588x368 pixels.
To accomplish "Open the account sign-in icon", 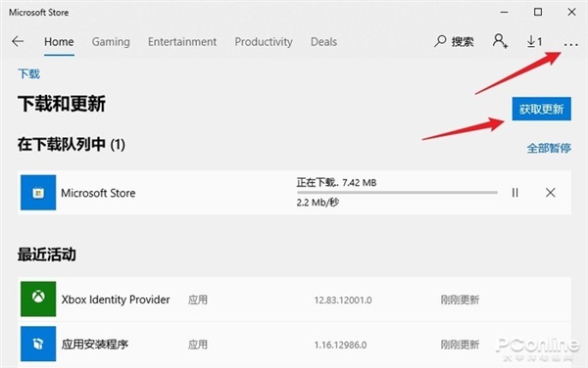I will click(500, 41).
